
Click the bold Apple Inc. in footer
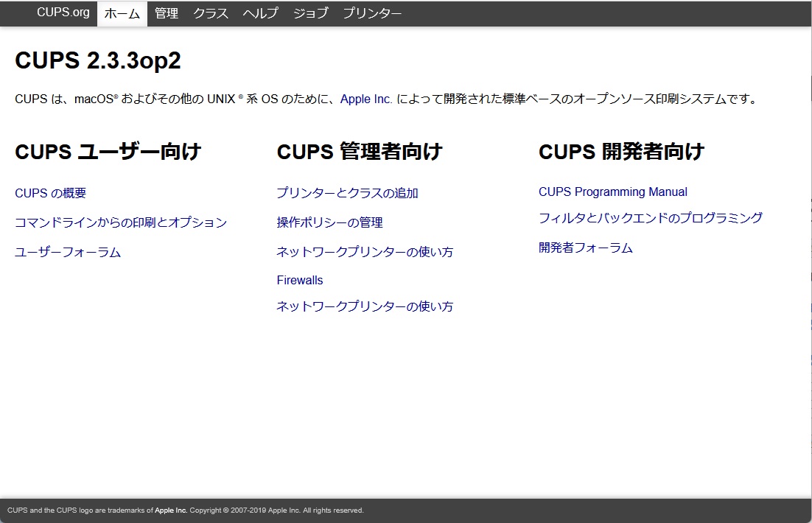[171, 510]
